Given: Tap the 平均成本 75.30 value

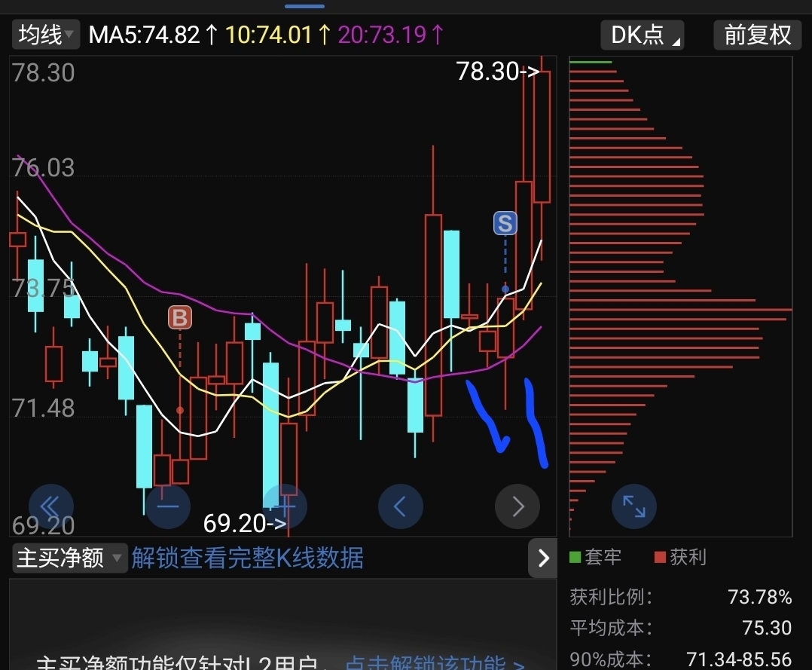Looking at the screenshot, I should [767, 628].
